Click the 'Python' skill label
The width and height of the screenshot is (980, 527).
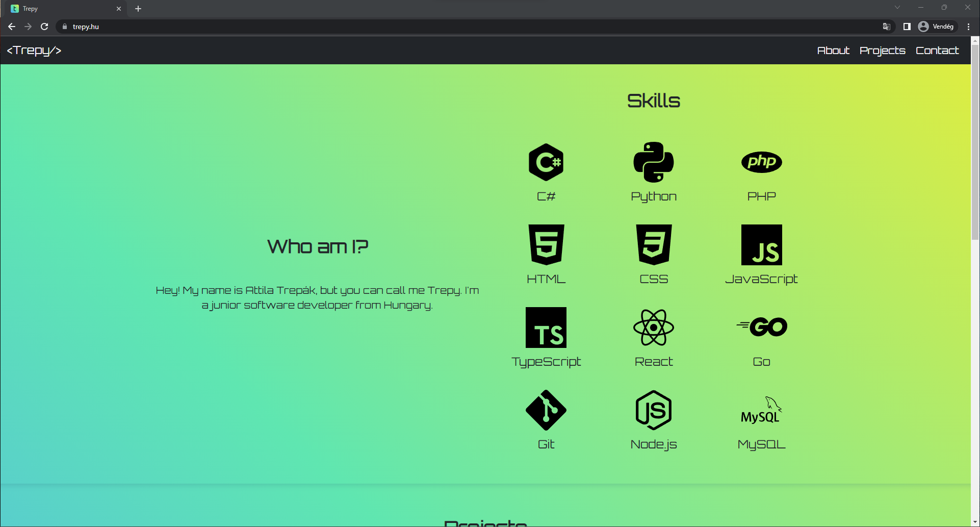point(654,197)
